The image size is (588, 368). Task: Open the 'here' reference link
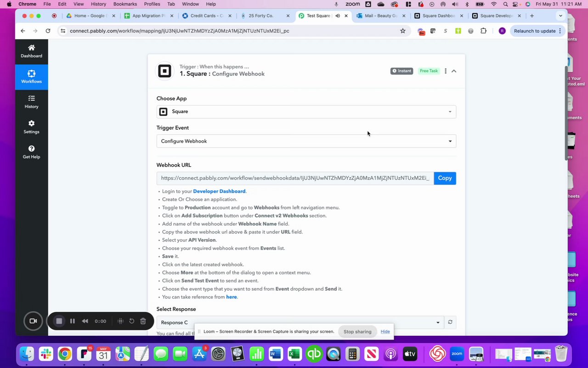tap(232, 297)
